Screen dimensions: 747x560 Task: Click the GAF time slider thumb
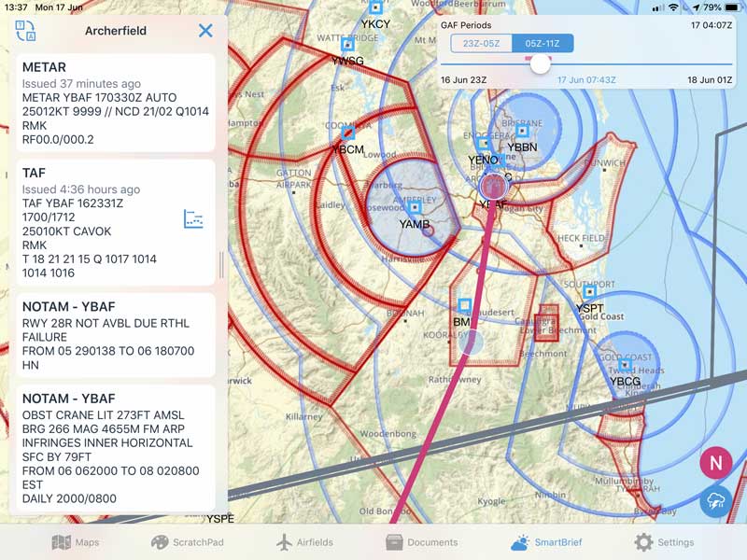(x=540, y=63)
